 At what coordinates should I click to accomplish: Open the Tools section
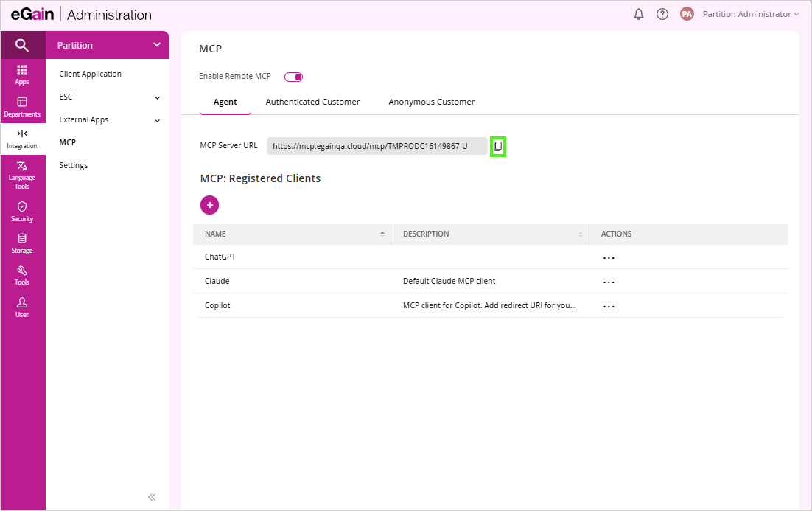(x=22, y=275)
